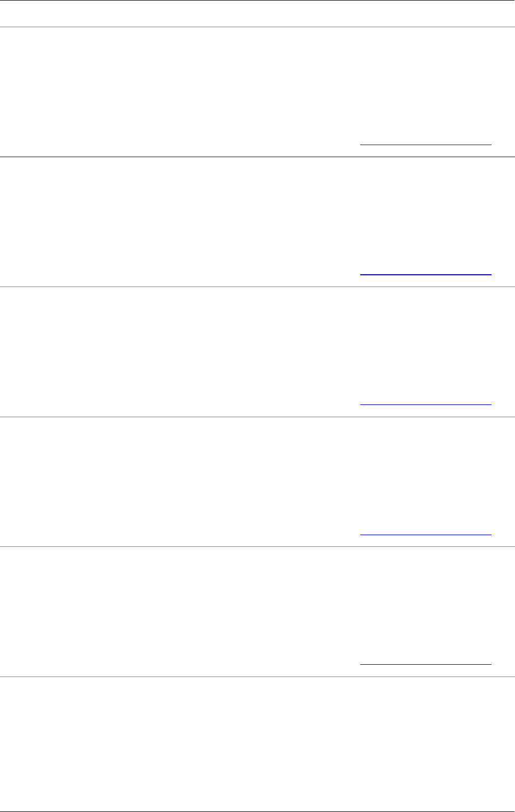This screenshot has height=812, width=515.
Task: Open the underlined link in the second row
Action: point(425,274)
